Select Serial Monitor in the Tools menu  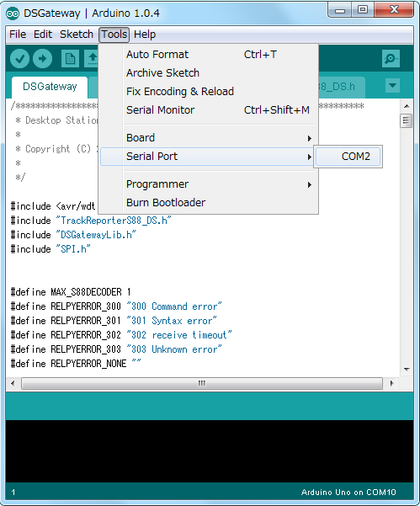click(210, 110)
